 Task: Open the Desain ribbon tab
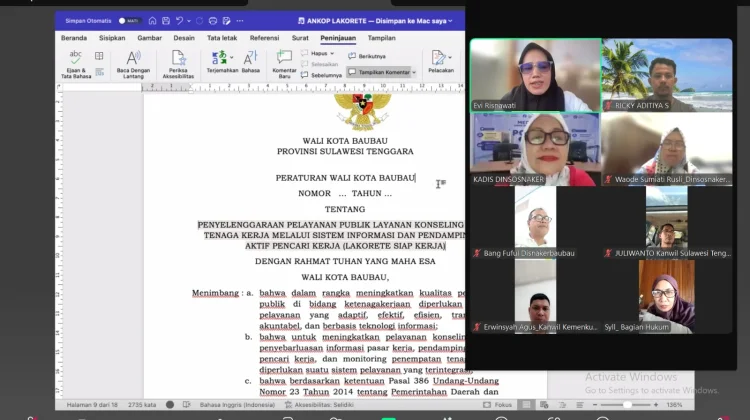[184, 38]
